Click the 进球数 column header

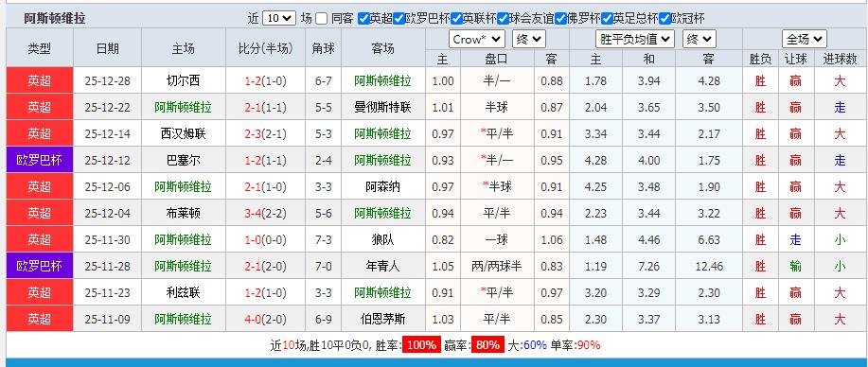[840, 60]
